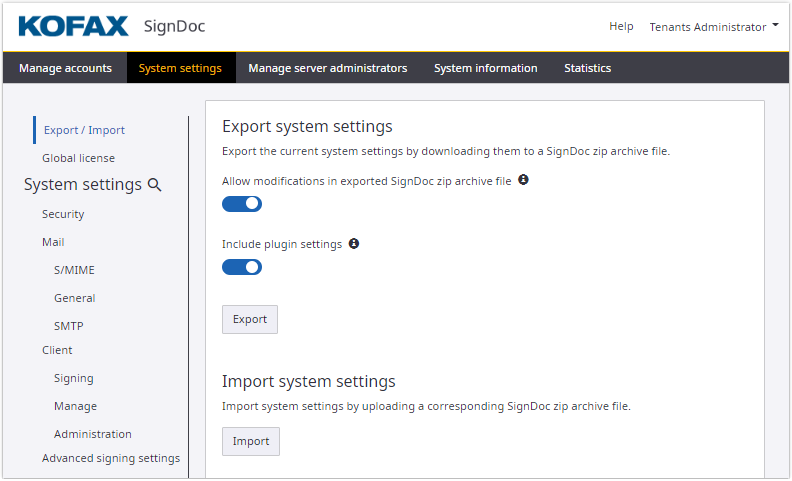
Task: Click the System settings search magnifier icon
Action: point(155,185)
